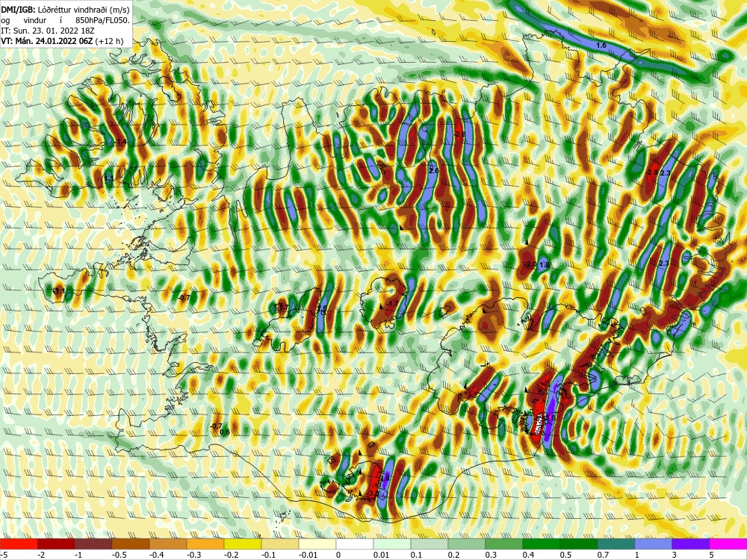Choose the palest green legend swatch above 0.01

tap(392, 544)
